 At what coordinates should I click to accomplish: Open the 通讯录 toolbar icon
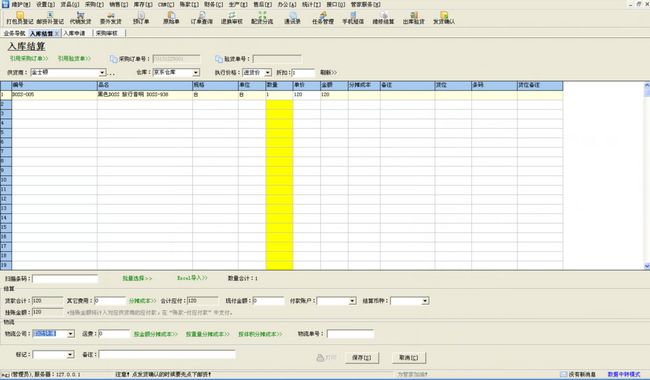292,18
